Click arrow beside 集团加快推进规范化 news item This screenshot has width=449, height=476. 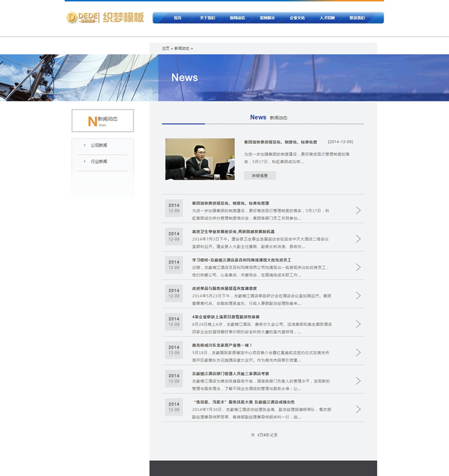358,211
